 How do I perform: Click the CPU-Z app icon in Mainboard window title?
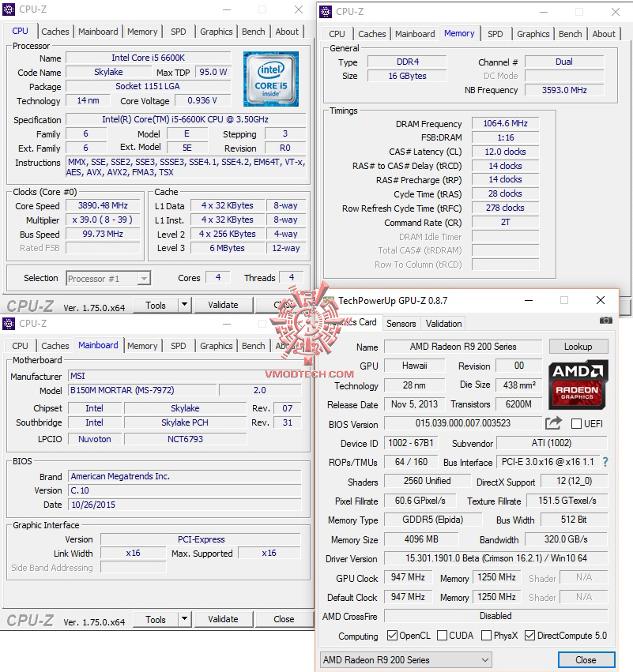click(9, 324)
